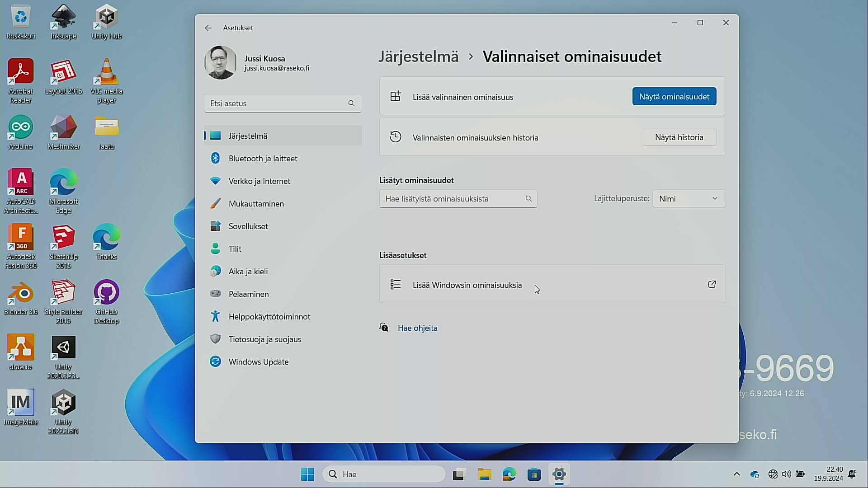The height and width of the screenshot is (488, 868).
Task: Select the LayOut 2015 desktop icon
Action: coord(63,77)
